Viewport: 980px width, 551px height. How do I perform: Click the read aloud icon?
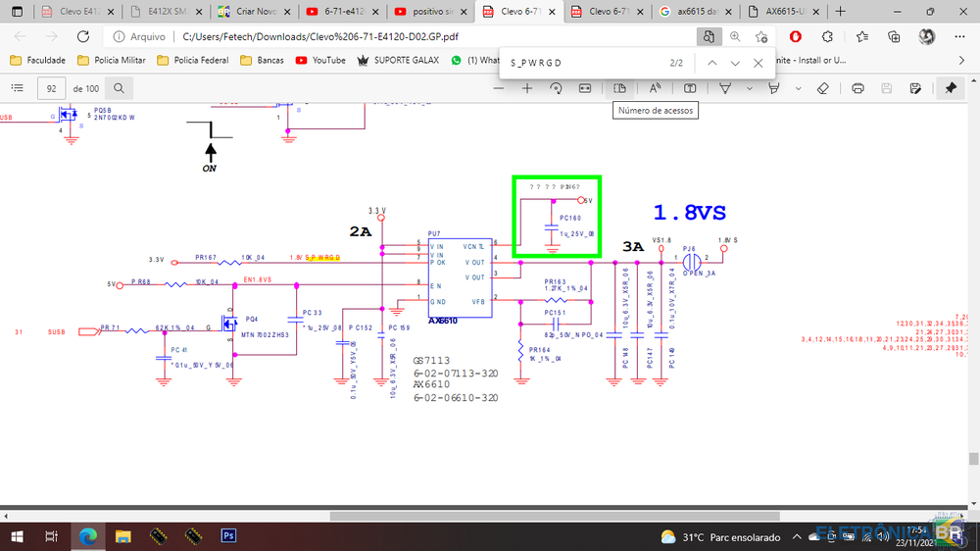point(655,88)
